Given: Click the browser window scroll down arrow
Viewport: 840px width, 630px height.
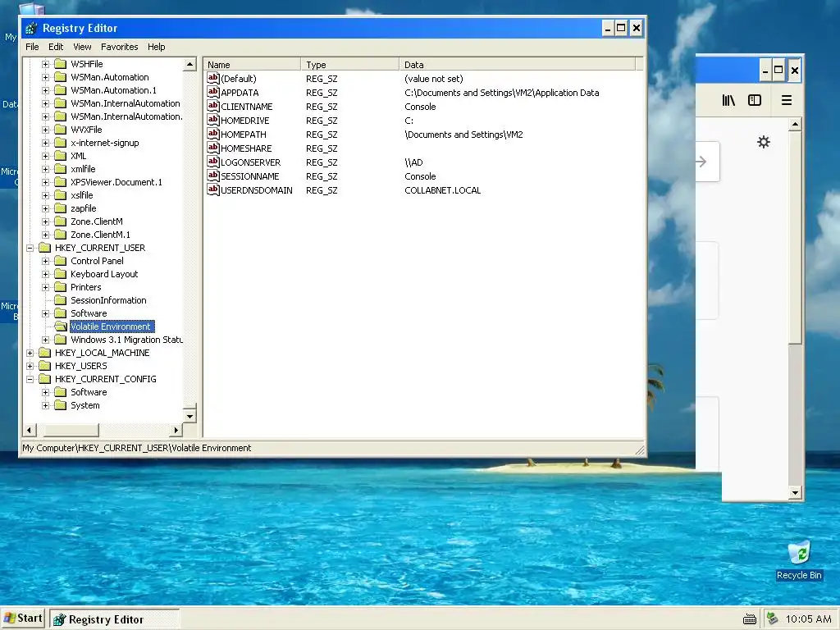Looking at the screenshot, I should point(795,493).
